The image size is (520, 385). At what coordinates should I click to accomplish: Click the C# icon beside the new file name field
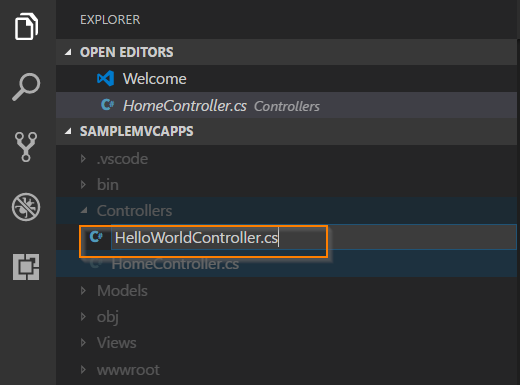click(x=96, y=237)
